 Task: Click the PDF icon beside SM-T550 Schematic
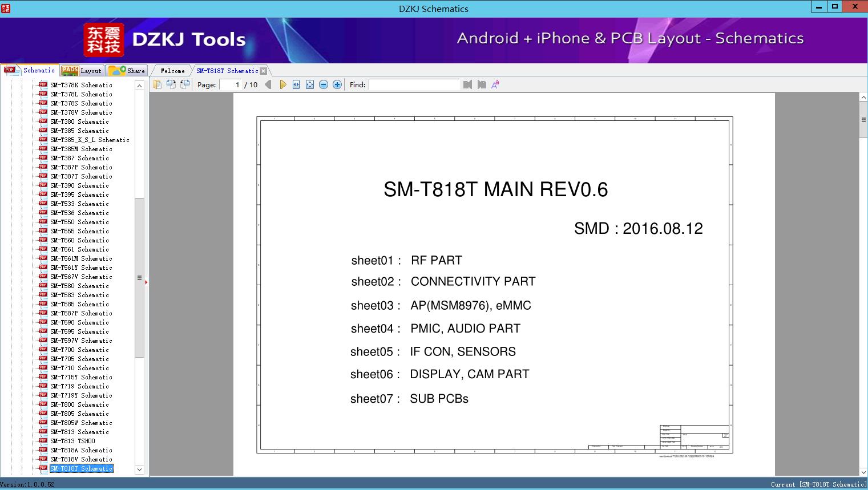coord(43,221)
